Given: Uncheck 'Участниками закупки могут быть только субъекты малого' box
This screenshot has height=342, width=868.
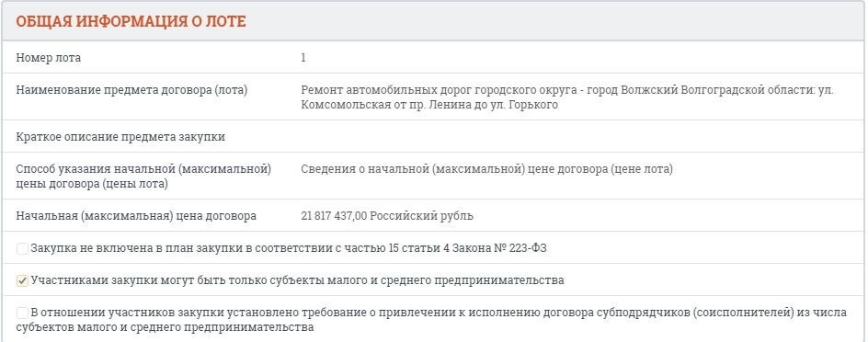Looking at the screenshot, I should pos(22,280).
